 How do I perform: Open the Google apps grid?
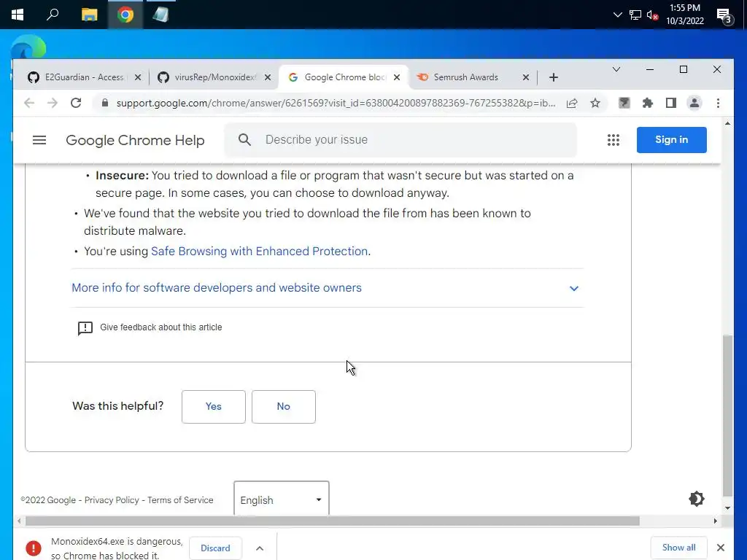(x=613, y=140)
